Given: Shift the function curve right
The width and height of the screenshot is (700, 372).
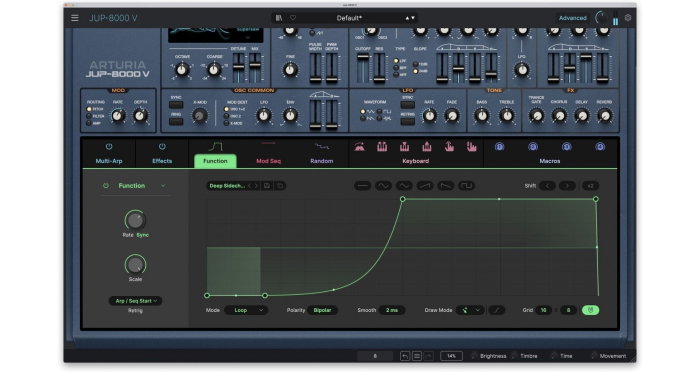Looking at the screenshot, I should pyautogui.click(x=567, y=186).
